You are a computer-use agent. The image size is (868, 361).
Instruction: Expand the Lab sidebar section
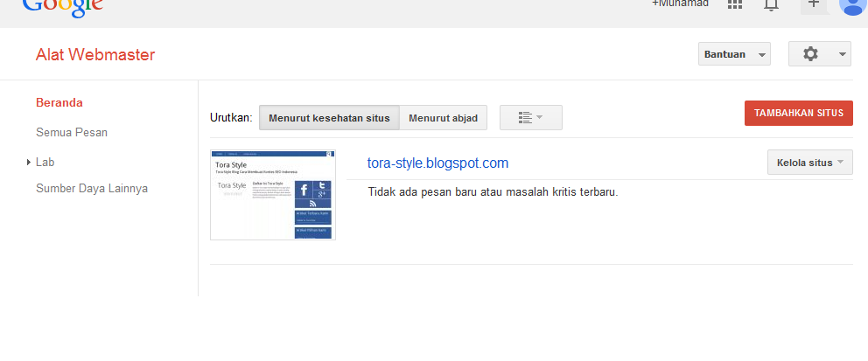(x=29, y=163)
